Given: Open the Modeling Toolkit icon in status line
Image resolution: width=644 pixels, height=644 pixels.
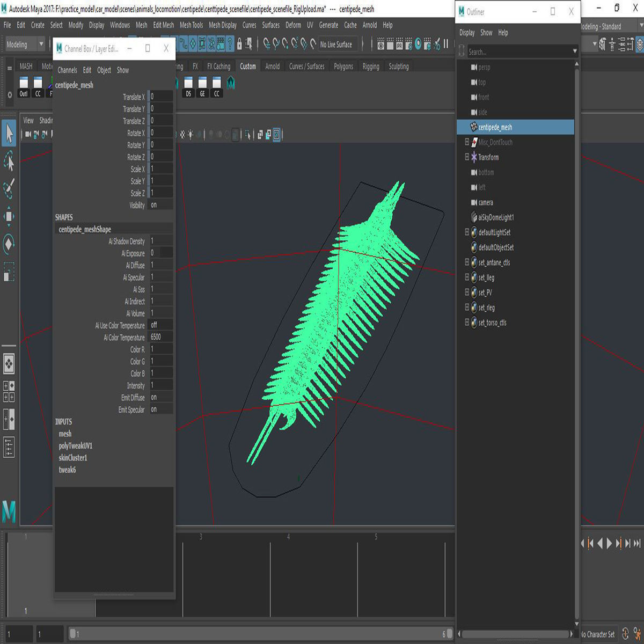Looking at the screenshot, I should [x=603, y=44].
